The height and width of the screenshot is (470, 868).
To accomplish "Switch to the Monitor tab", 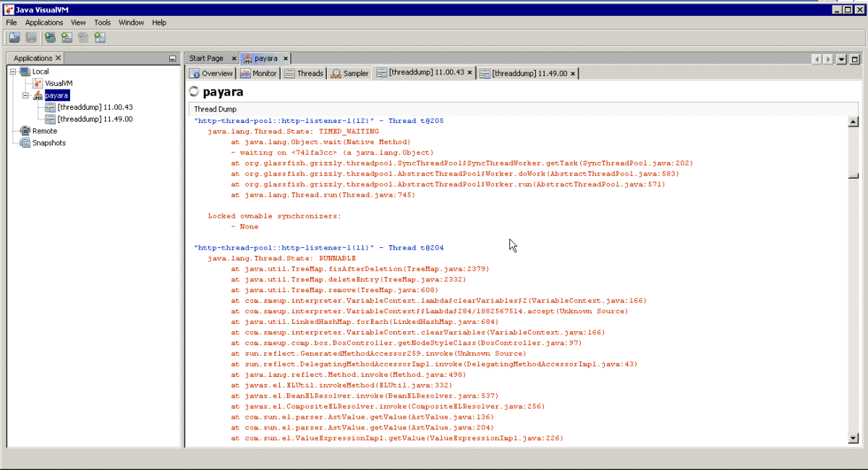I will (258, 73).
